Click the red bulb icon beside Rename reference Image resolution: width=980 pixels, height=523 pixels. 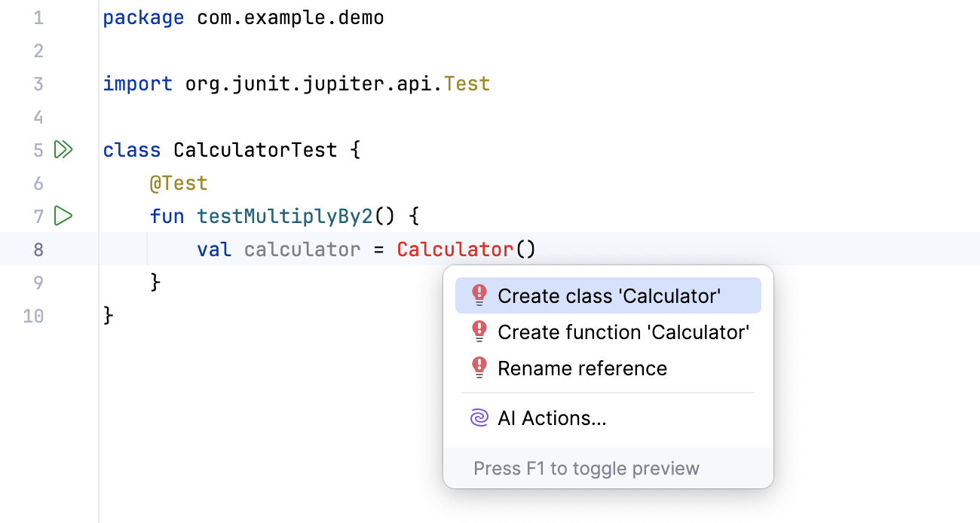pos(479,369)
